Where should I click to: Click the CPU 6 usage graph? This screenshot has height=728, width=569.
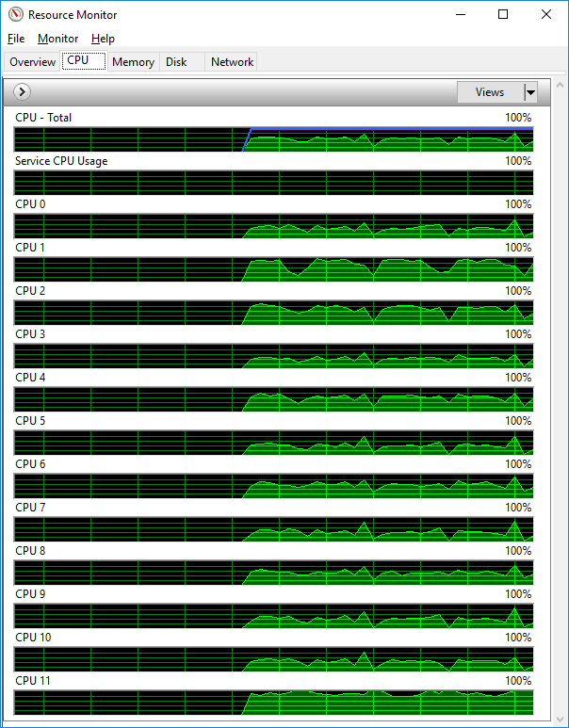[x=273, y=486]
